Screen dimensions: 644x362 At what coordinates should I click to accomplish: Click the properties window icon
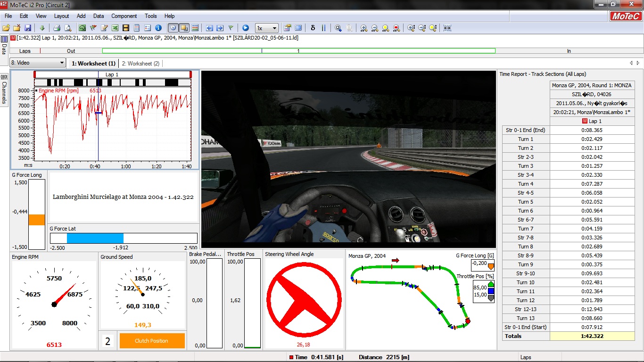click(287, 28)
